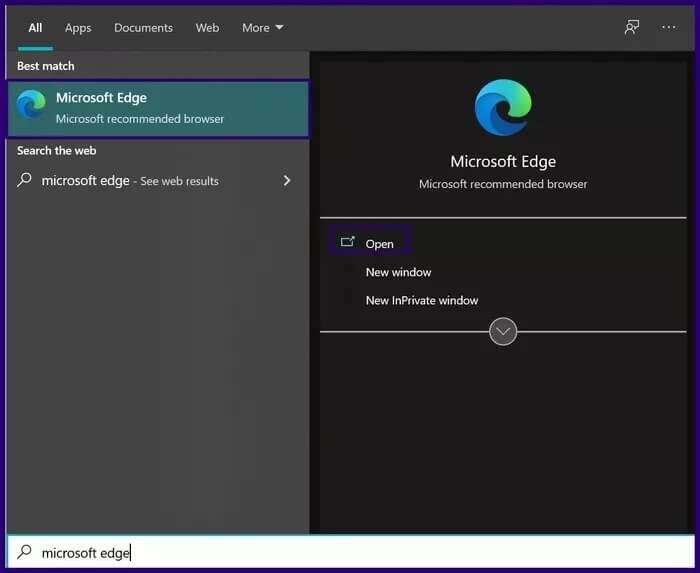This screenshot has width=700, height=573.
Task: Click the search box containing microsoft edge
Action: (x=350, y=552)
